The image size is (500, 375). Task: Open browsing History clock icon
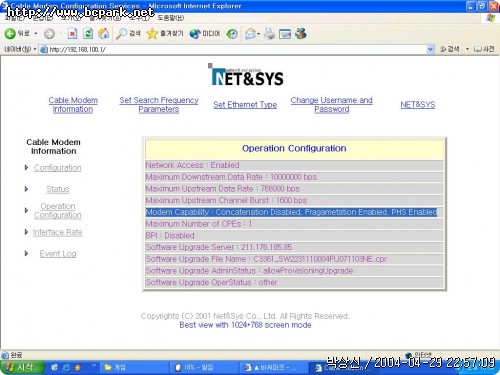point(232,34)
